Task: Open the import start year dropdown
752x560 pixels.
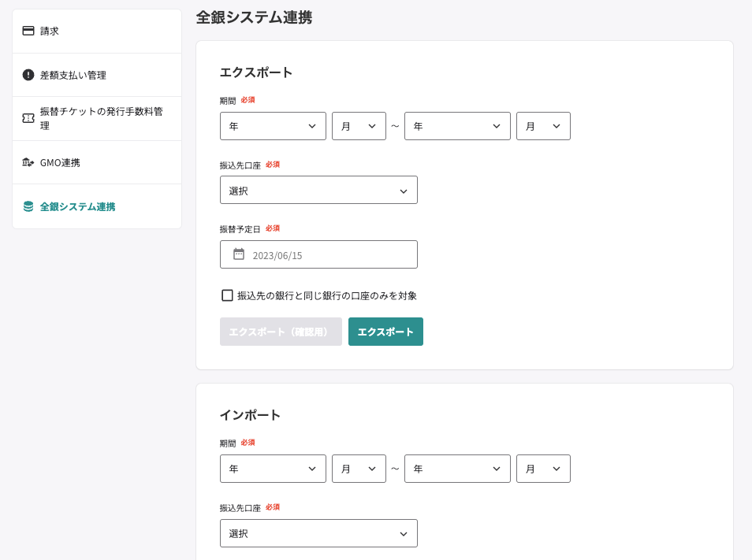Action: point(273,469)
